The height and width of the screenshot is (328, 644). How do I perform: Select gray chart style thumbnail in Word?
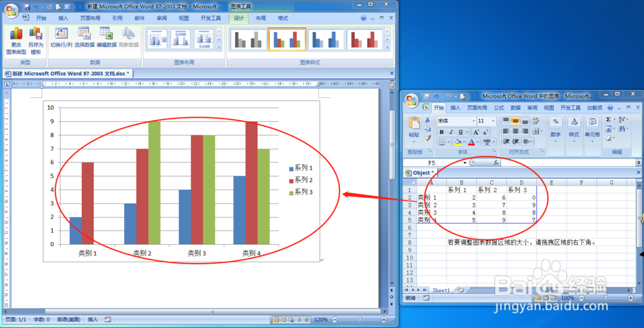(x=247, y=39)
